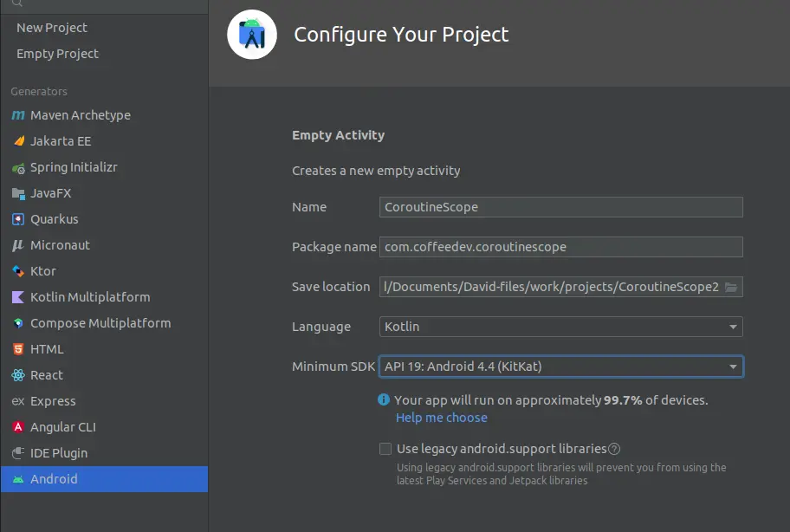Select the Jakarta EE list row
Viewport: 790px width, 532px height.
pyautogui.click(x=104, y=141)
